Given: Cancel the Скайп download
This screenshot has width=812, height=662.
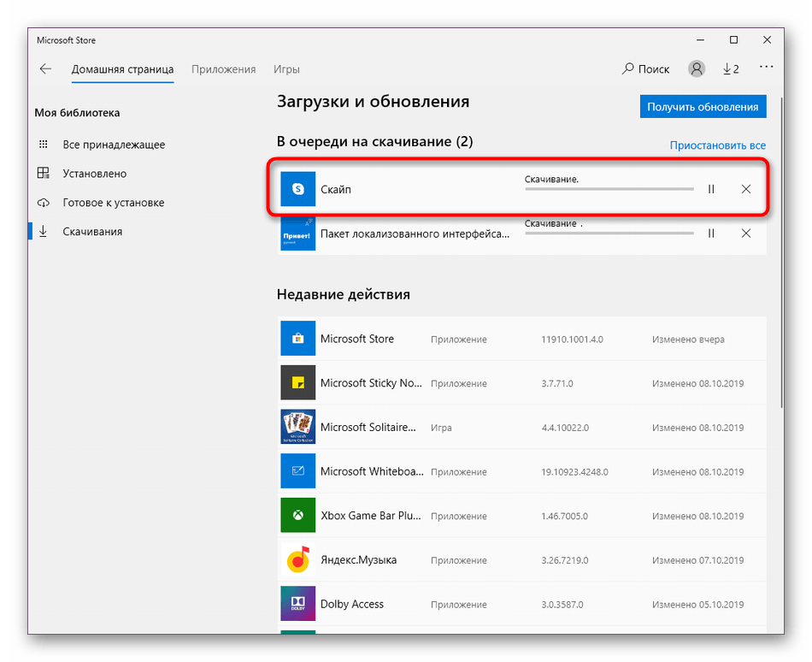Looking at the screenshot, I should (745, 189).
